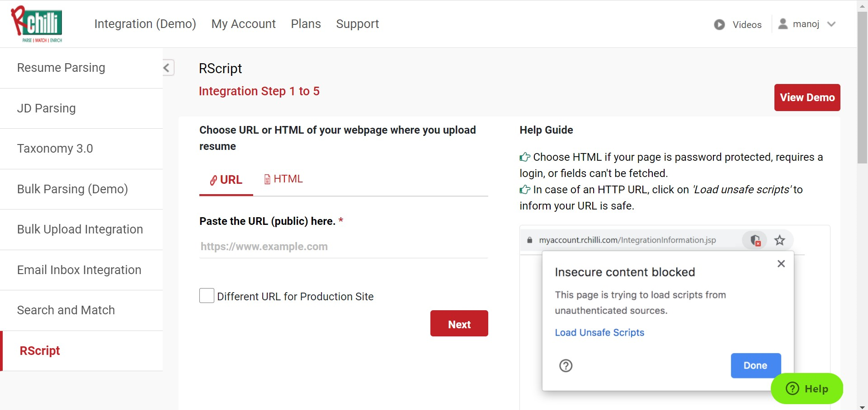Close the Insecure content blocked popup
The width and height of the screenshot is (868, 410).
pos(781,264)
